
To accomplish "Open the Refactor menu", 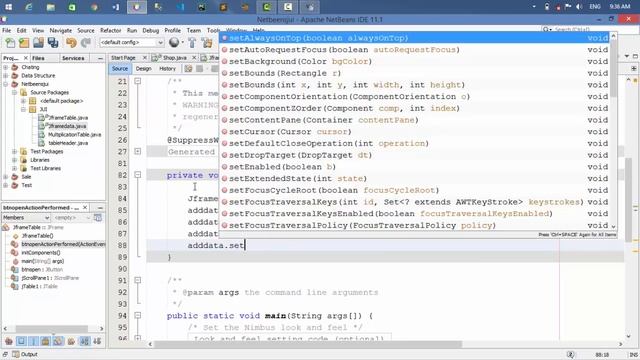I will click(111, 31).
